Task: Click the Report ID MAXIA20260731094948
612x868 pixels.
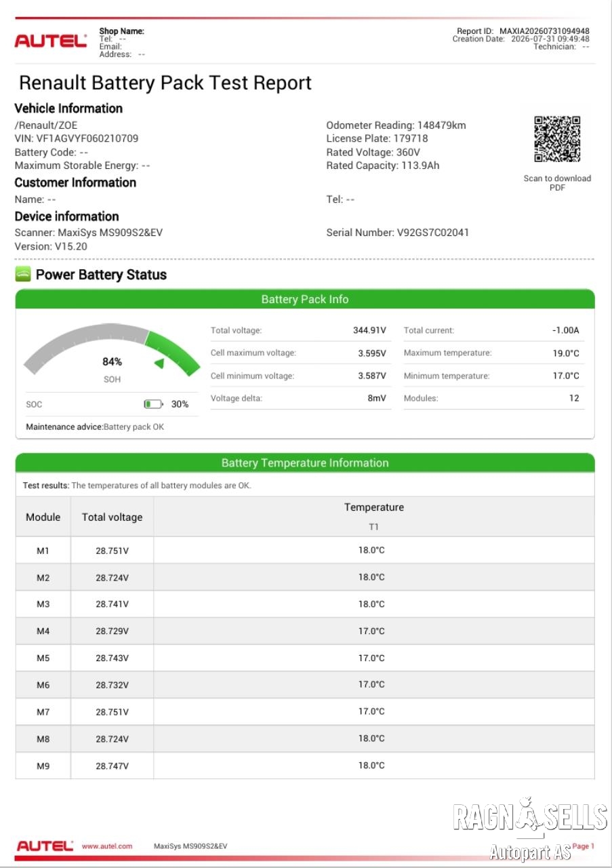Action: point(523,31)
